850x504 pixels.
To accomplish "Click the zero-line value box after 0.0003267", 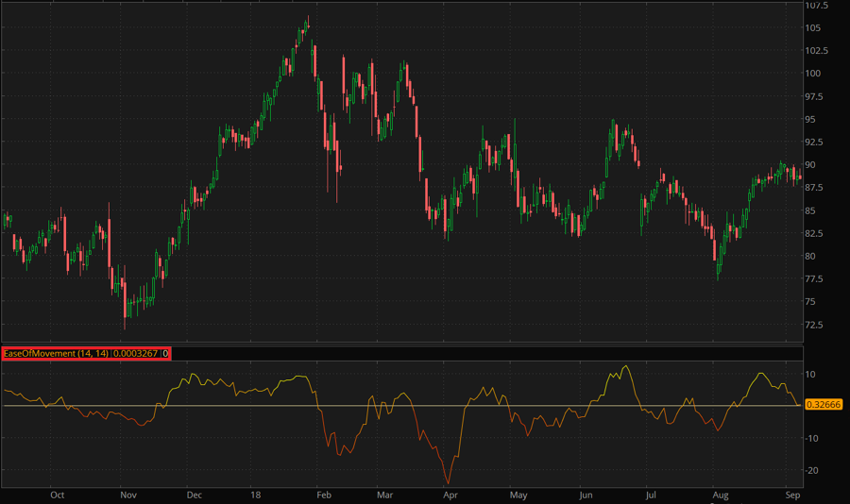I will point(166,353).
